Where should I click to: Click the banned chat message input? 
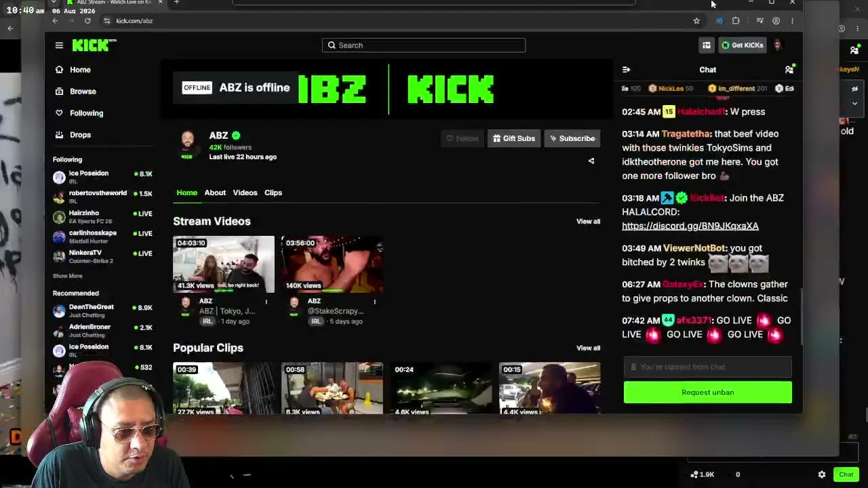pos(708,367)
